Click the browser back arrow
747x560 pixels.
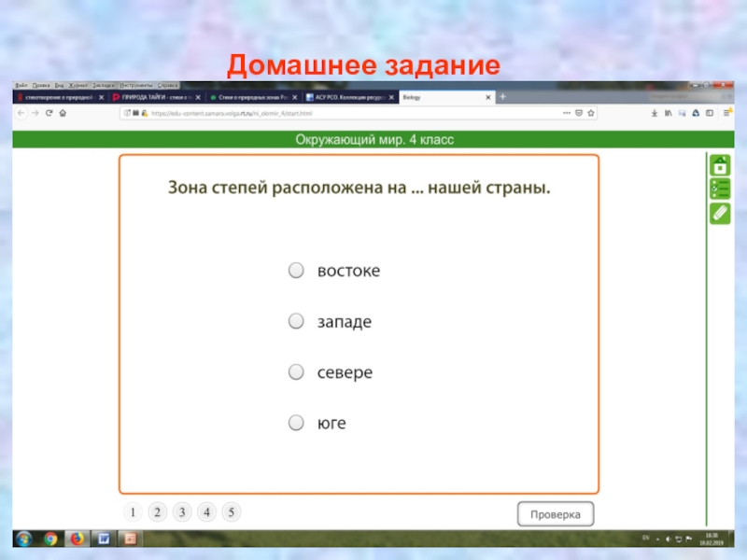(21, 113)
